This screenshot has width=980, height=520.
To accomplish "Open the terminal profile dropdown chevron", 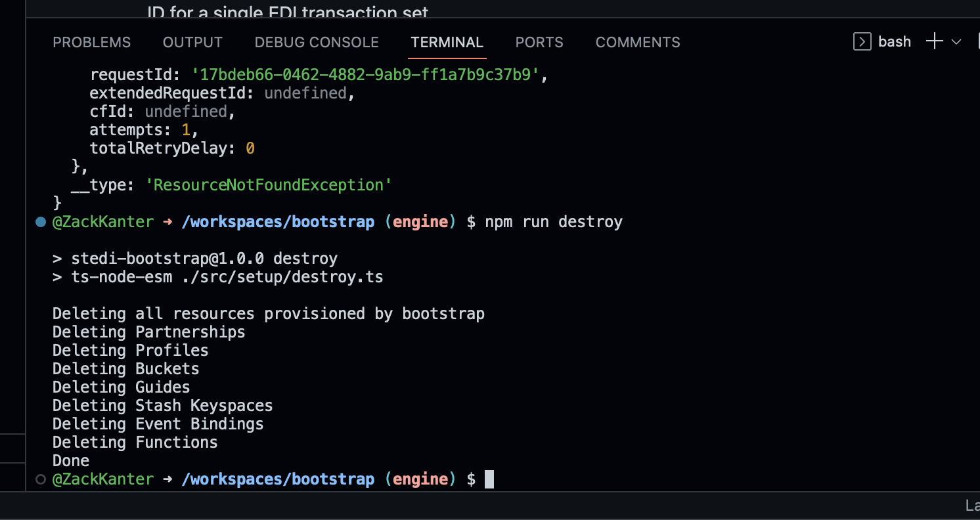I will tap(956, 41).
